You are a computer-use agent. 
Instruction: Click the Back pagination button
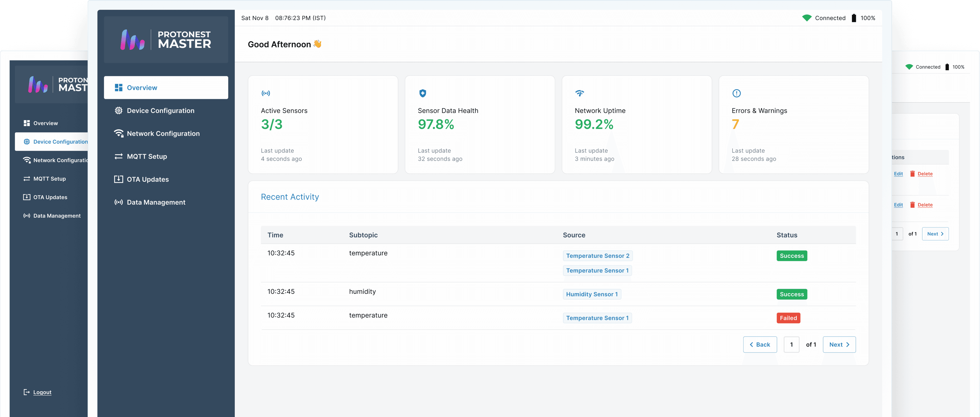760,344
